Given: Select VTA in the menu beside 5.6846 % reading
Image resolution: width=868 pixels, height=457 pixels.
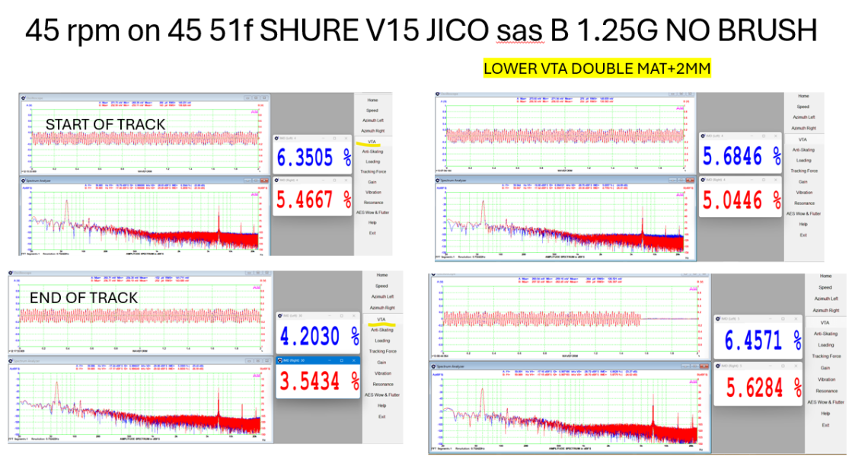Looking at the screenshot, I should click(803, 139).
